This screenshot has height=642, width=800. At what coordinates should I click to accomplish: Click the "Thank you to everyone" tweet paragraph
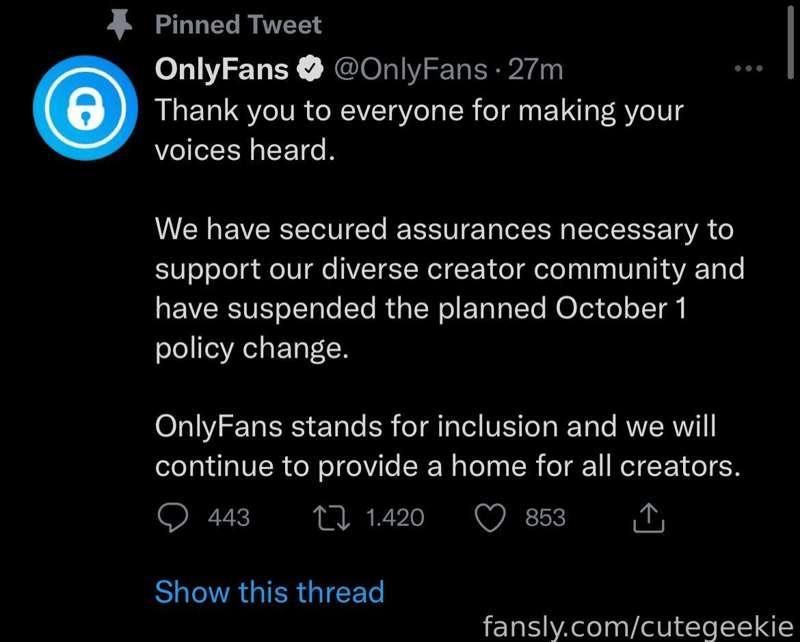point(418,131)
